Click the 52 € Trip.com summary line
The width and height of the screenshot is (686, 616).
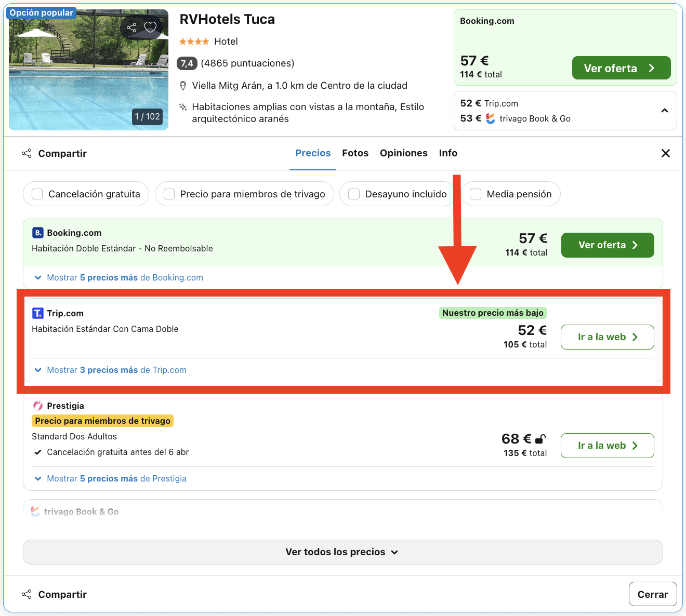pyautogui.click(x=489, y=103)
